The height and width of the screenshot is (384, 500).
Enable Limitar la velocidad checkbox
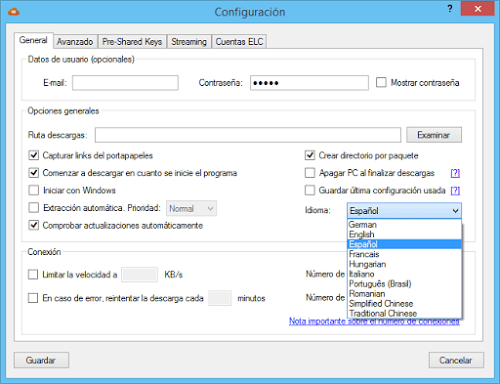point(33,275)
